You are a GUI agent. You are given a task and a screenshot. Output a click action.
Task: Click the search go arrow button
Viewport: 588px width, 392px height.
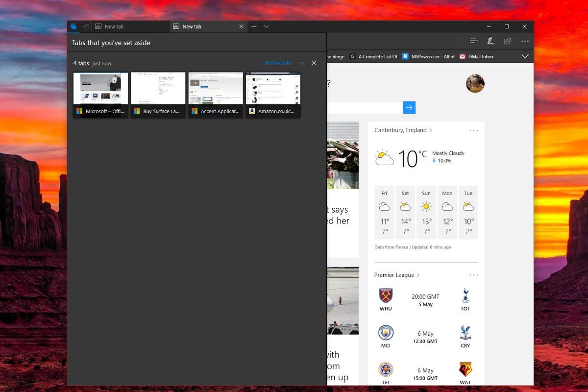tap(409, 108)
